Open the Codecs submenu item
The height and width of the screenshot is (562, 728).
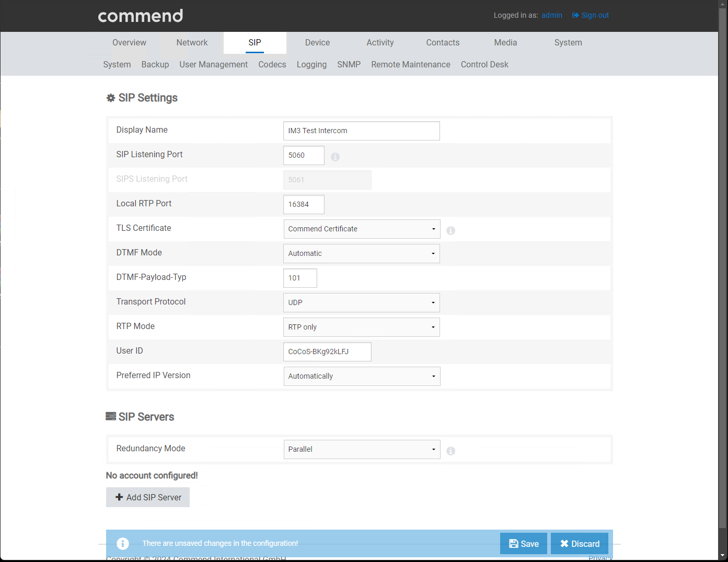click(272, 65)
